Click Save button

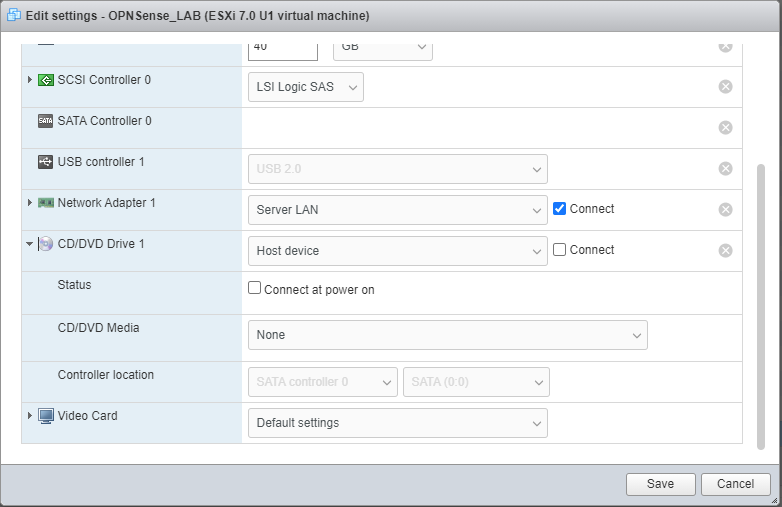click(661, 484)
